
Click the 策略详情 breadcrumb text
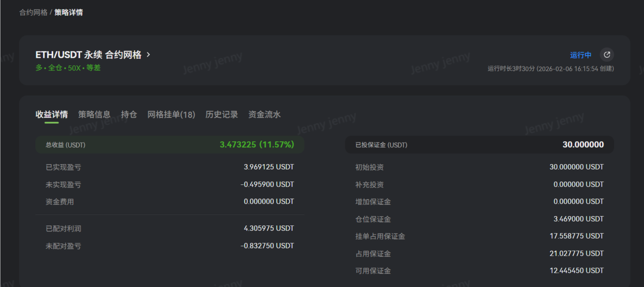point(69,12)
